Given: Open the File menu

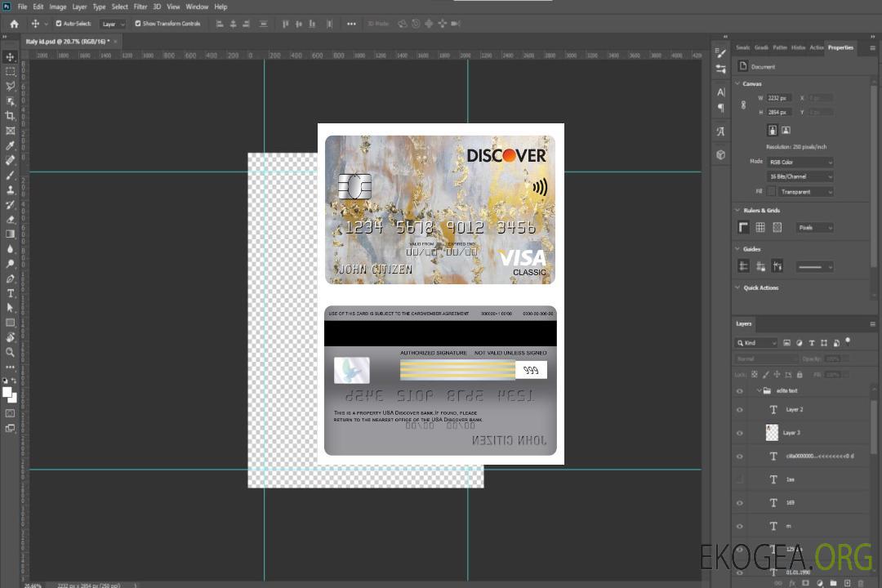Looking at the screenshot, I should click(x=23, y=7).
